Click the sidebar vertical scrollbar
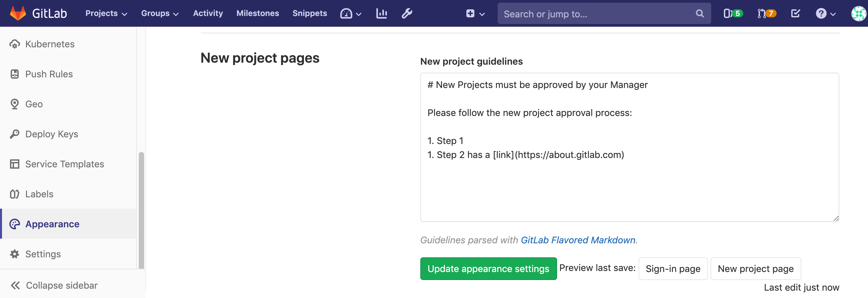The width and height of the screenshot is (868, 298). coord(141,209)
